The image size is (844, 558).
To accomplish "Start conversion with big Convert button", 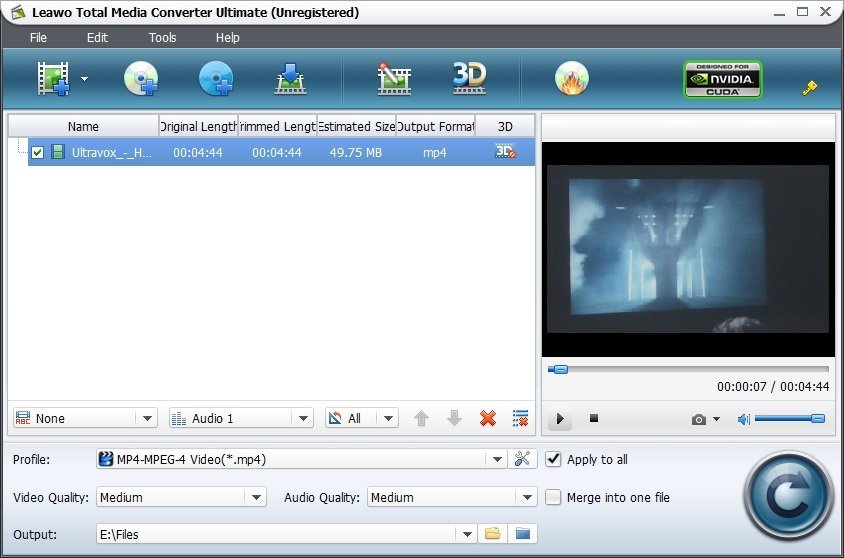I will pyautogui.click(x=789, y=496).
